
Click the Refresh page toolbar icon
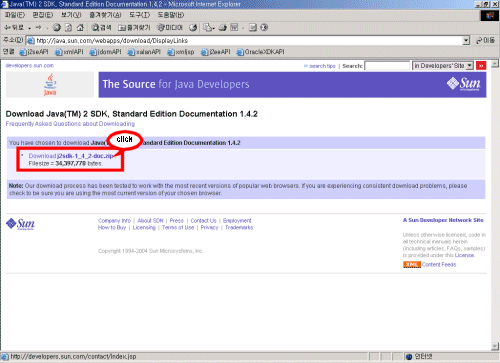(x=68, y=28)
